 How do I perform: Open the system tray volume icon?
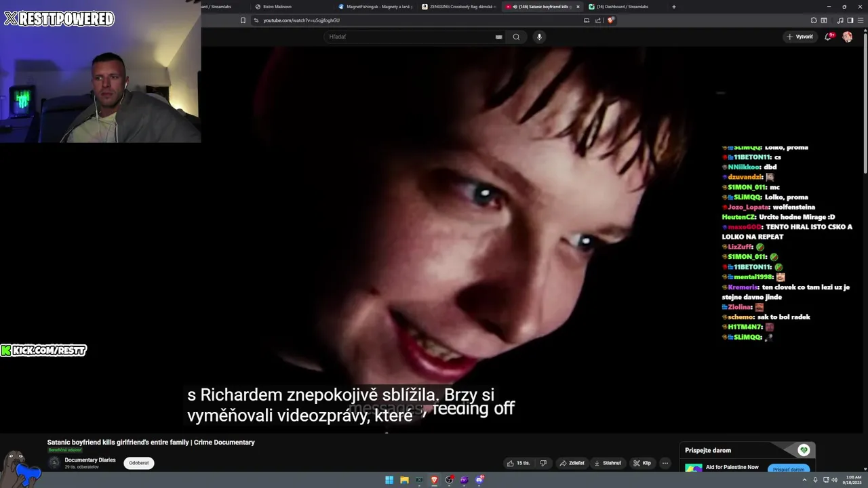click(834, 480)
